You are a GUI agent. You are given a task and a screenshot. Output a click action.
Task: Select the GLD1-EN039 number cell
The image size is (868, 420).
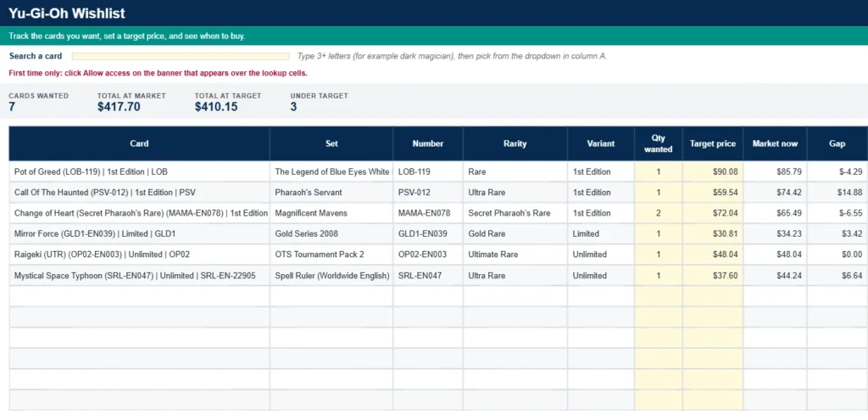[x=428, y=234]
